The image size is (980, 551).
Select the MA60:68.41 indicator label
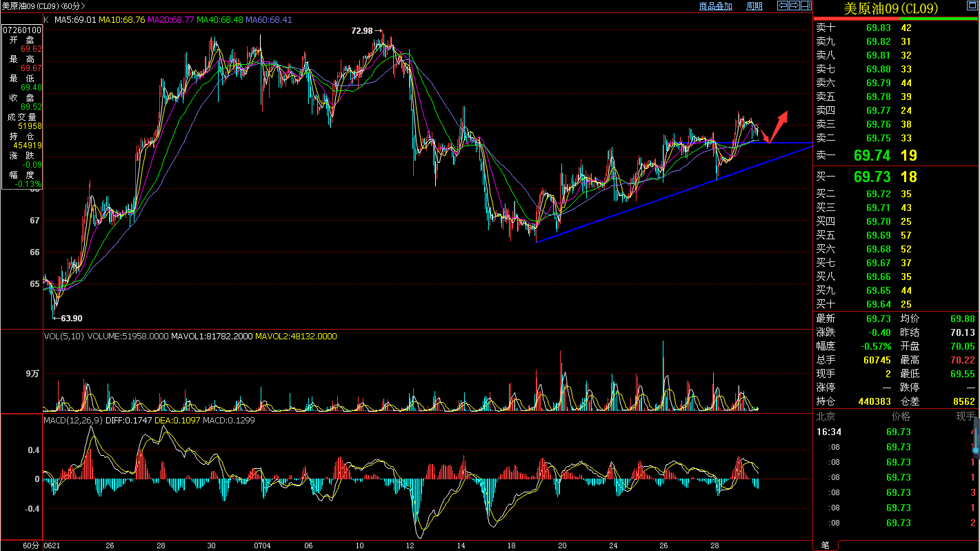click(268, 20)
